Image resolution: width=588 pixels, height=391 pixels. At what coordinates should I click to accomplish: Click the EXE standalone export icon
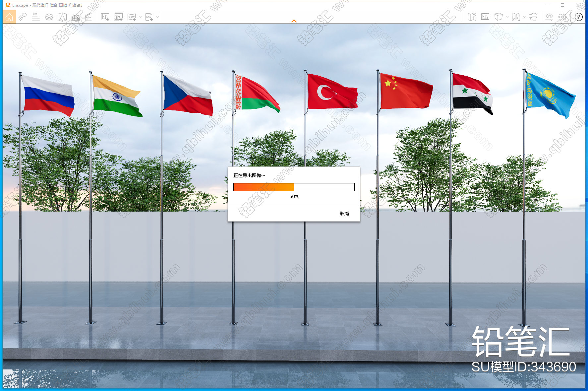[149, 17]
